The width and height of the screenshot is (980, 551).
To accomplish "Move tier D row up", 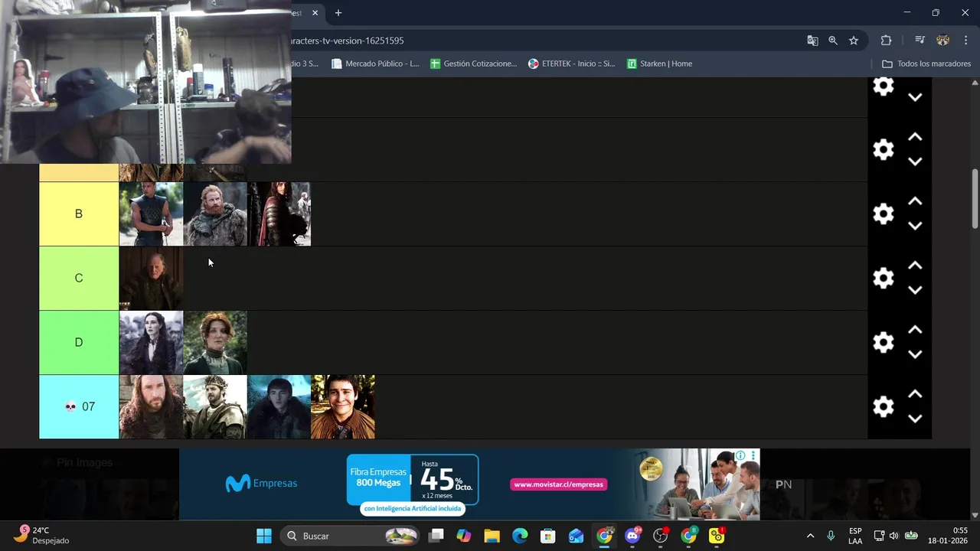I will pyautogui.click(x=915, y=330).
